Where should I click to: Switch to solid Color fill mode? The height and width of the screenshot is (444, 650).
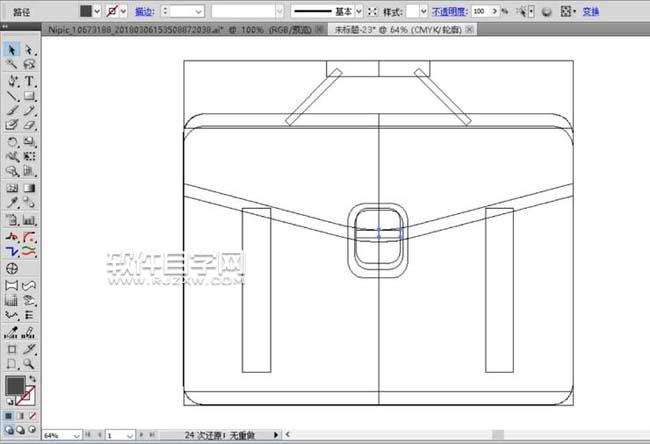(9, 415)
